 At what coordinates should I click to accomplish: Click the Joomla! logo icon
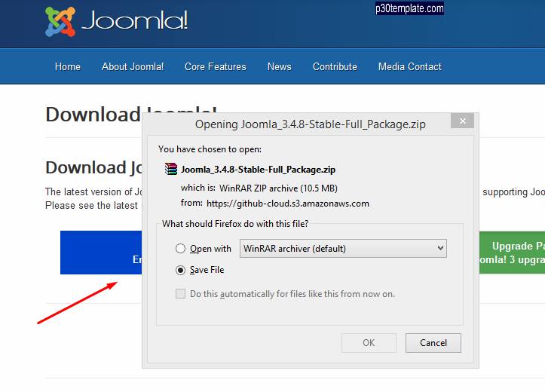coord(60,22)
